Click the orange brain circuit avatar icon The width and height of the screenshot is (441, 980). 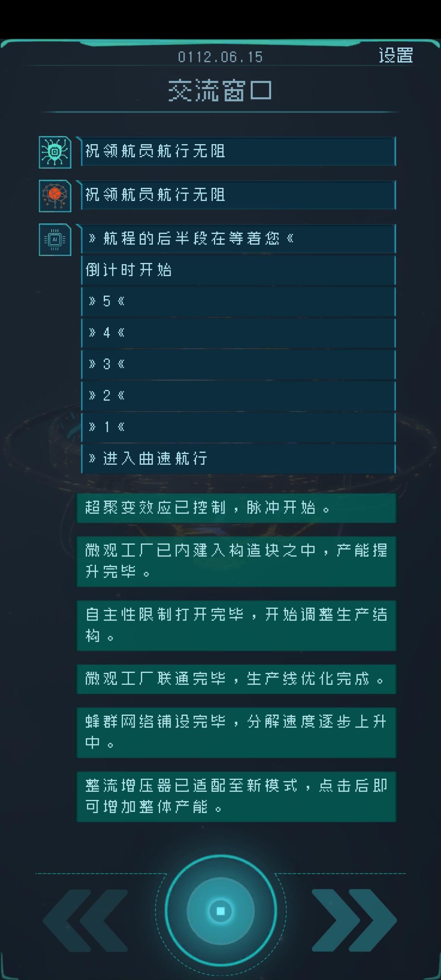coord(55,196)
